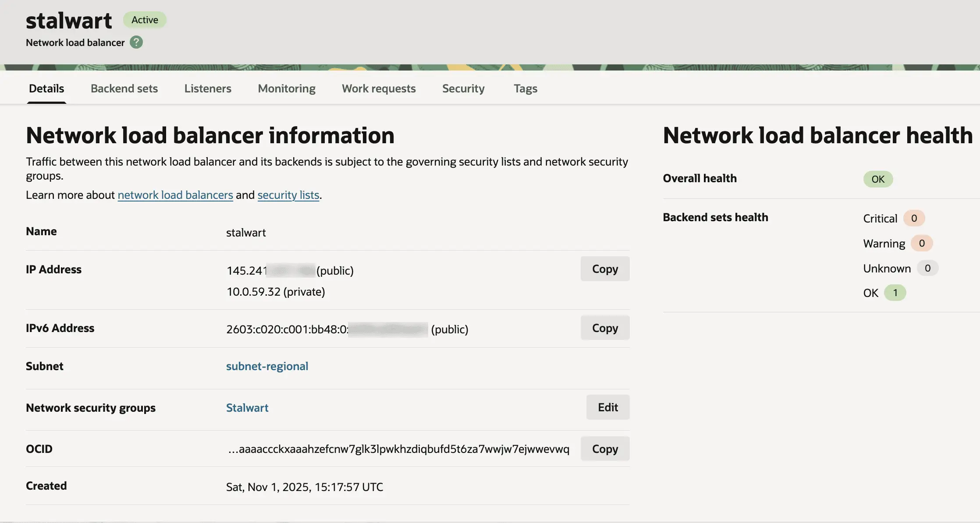Open the Work requests tab
The image size is (980, 523).
[378, 88]
